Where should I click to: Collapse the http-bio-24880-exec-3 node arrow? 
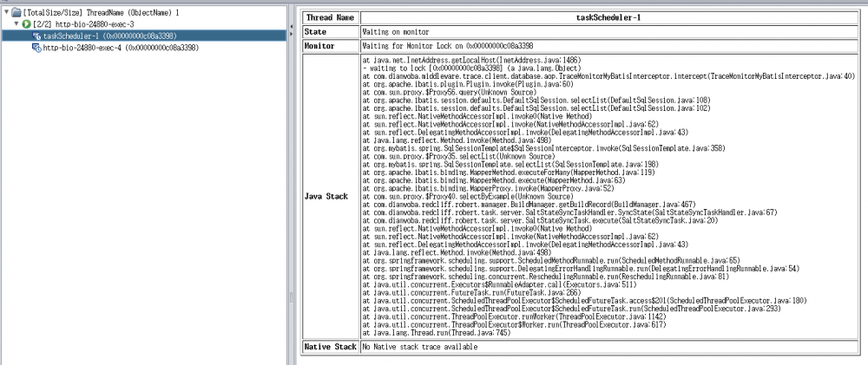[16, 23]
